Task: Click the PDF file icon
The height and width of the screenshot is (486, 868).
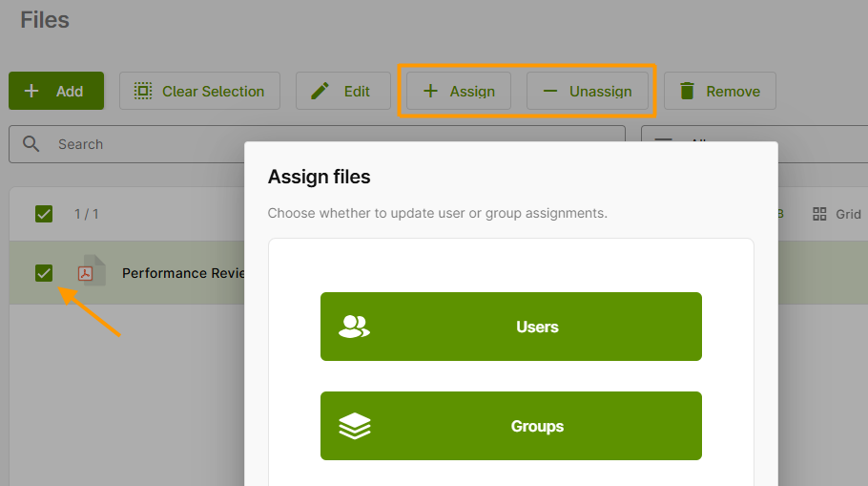Action: (92, 270)
